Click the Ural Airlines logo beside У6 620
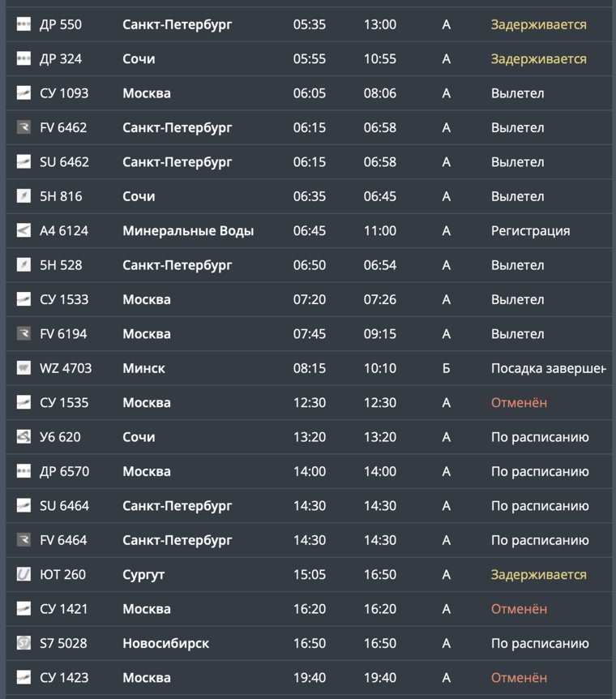Image resolution: width=616 pixels, height=699 pixels. click(24, 437)
